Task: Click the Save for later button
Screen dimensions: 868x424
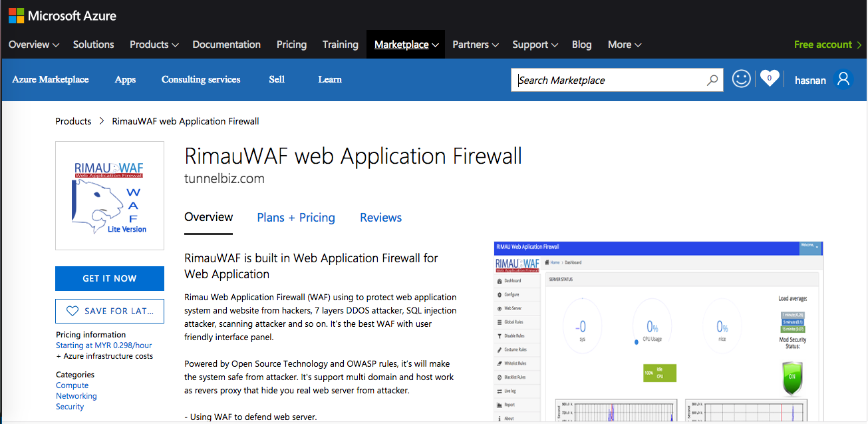Action: pos(110,311)
